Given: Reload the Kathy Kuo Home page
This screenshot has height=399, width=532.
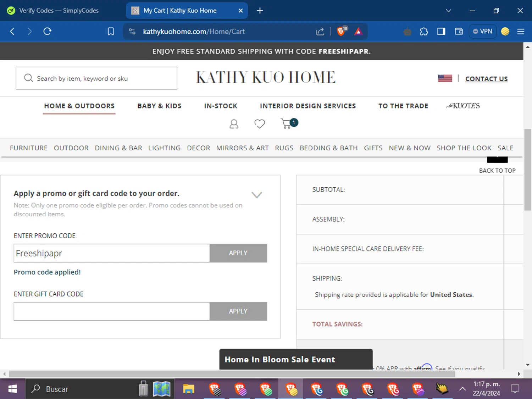Looking at the screenshot, I should [x=47, y=32].
